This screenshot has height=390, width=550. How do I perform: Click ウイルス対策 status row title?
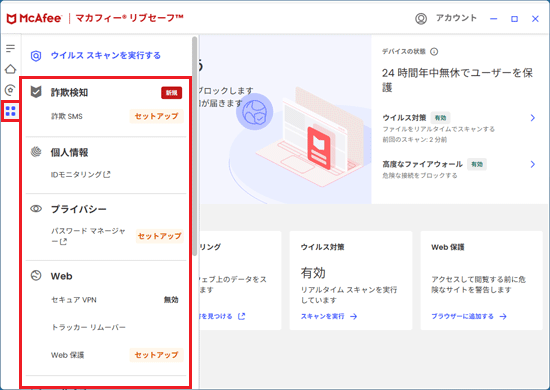tap(404, 118)
